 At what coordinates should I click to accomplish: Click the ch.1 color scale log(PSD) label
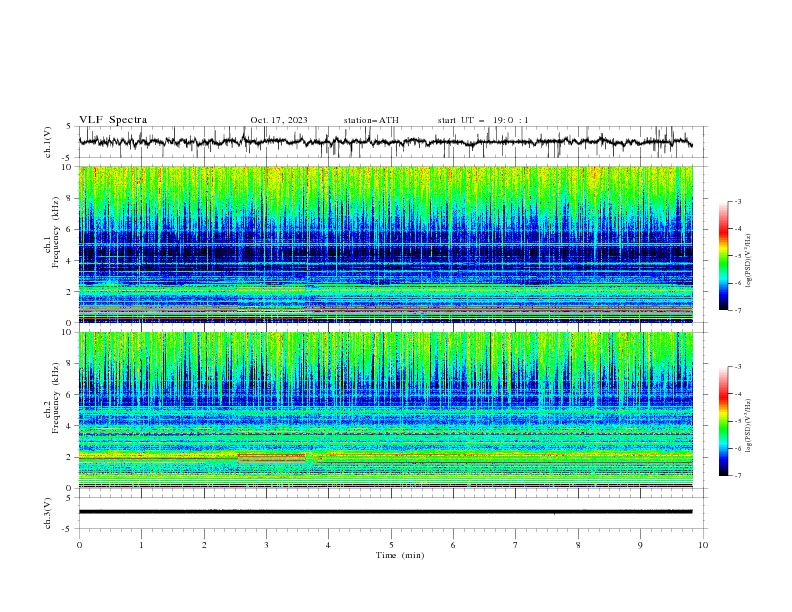coord(748,261)
